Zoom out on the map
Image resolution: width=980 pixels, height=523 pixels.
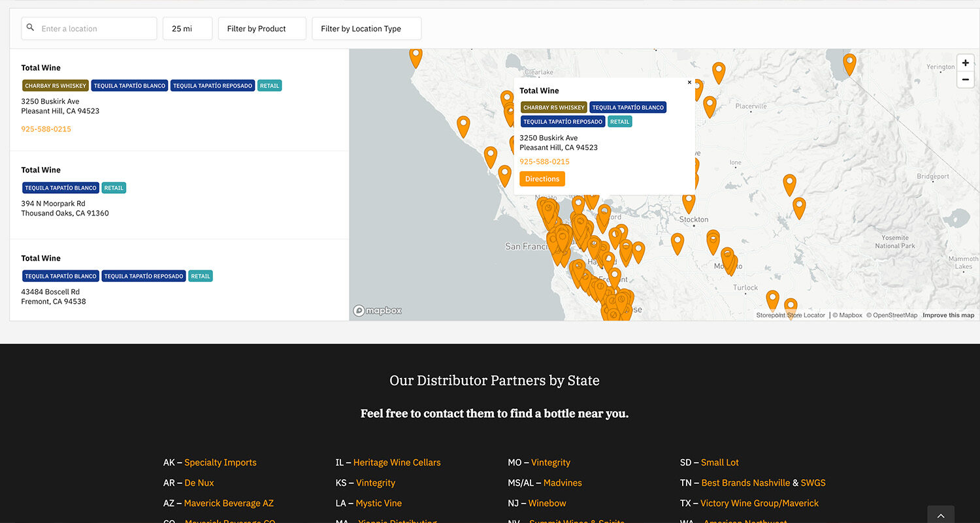965,80
